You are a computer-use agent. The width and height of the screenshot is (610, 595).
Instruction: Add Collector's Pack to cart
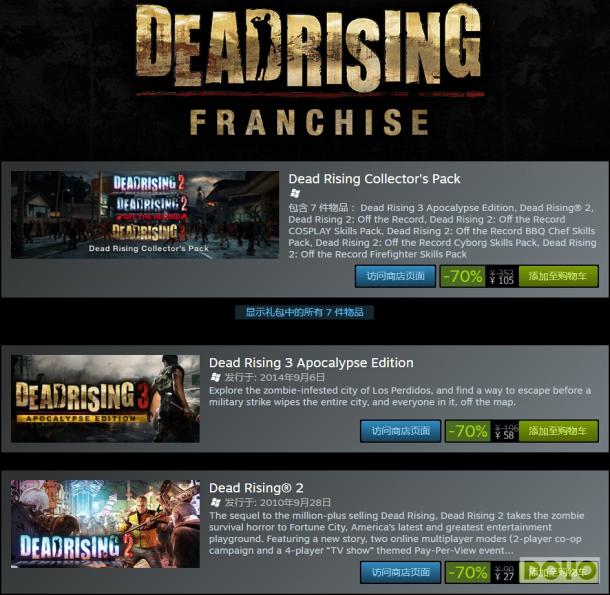coord(558,276)
